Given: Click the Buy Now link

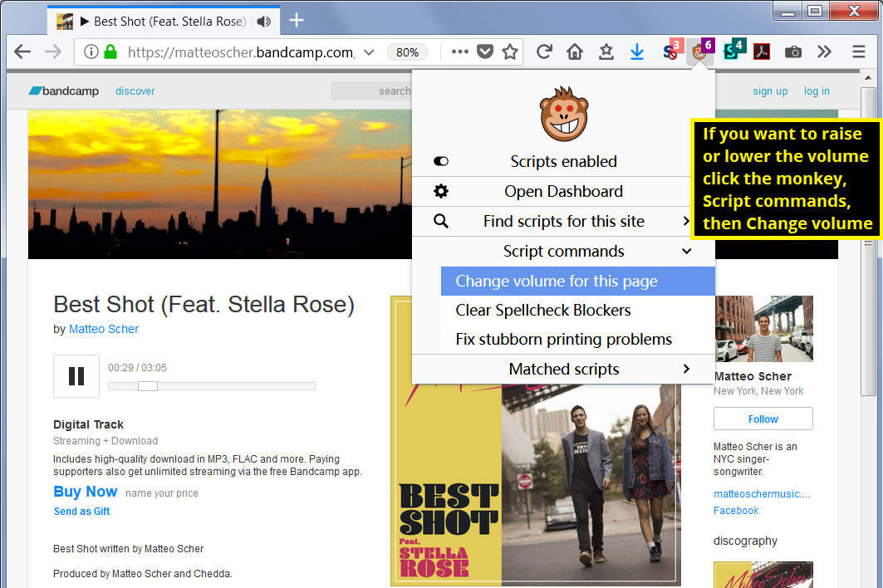Looking at the screenshot, I should pyautogui.click(x=85, y=492).
